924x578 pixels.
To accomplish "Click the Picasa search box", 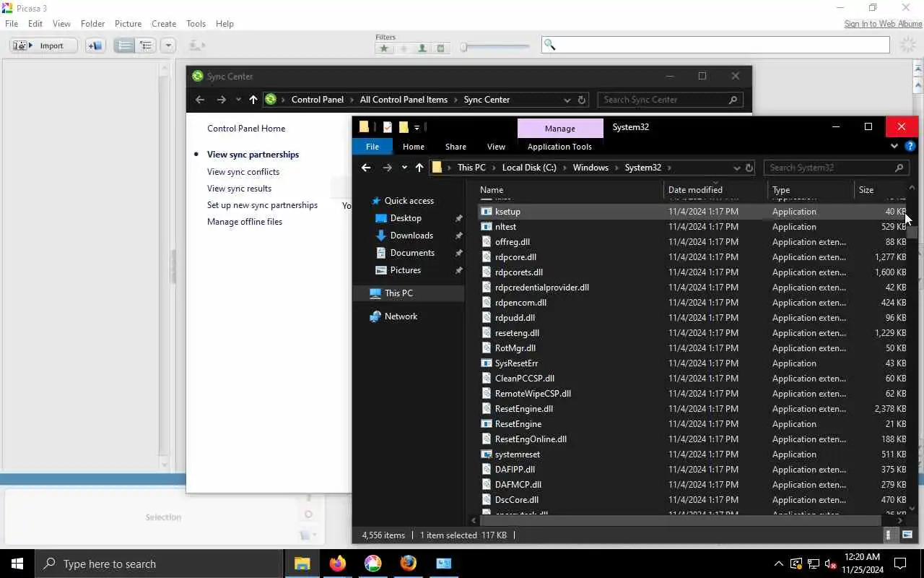I will [x=715, y=45].
